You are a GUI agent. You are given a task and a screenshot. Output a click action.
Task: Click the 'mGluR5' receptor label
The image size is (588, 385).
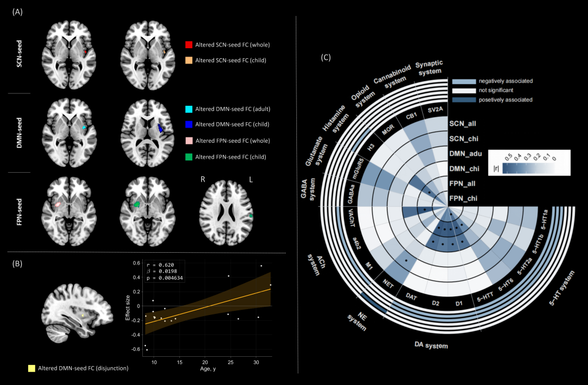point(358,168)
